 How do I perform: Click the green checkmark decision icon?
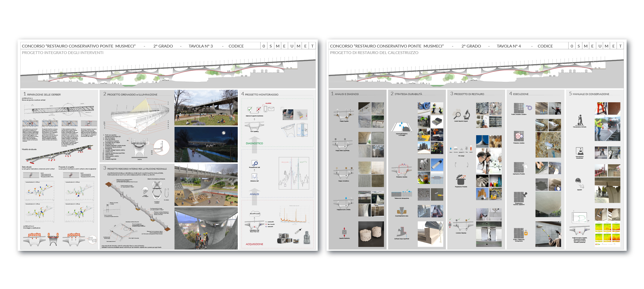(x=250, y=109)
